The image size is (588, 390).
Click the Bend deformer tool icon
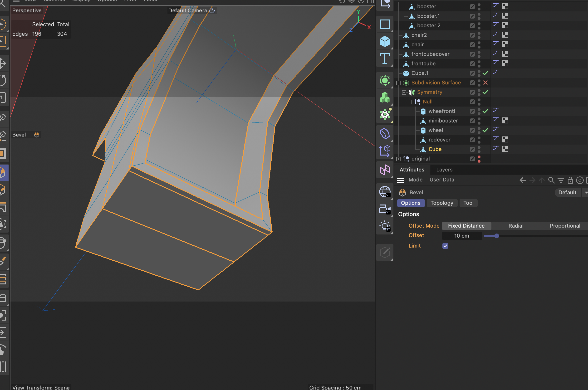point(385,134)
